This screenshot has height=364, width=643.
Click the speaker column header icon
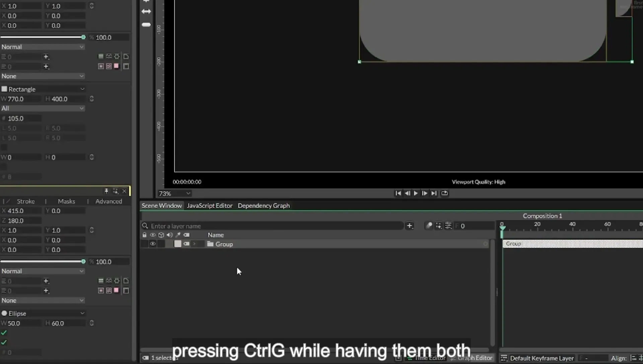pyautogui.click(x=169, y=235)
